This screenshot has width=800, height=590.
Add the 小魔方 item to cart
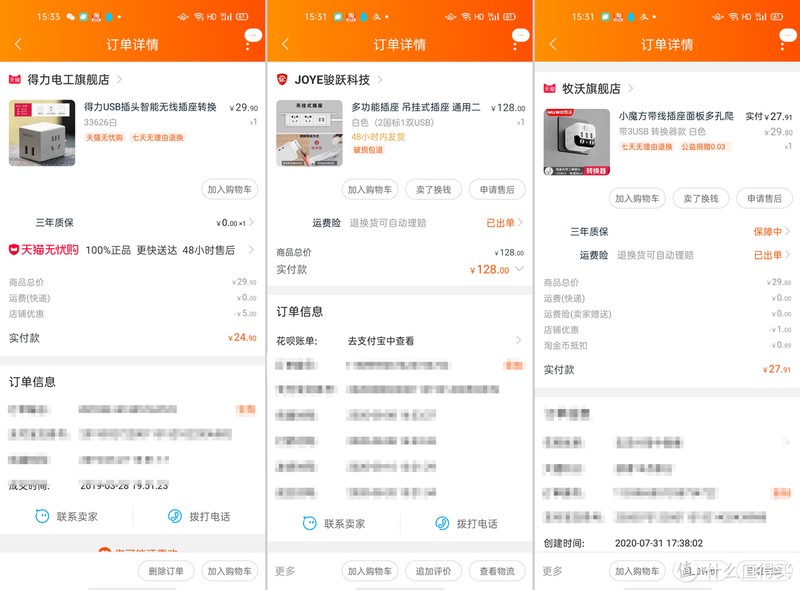point(637,198)
